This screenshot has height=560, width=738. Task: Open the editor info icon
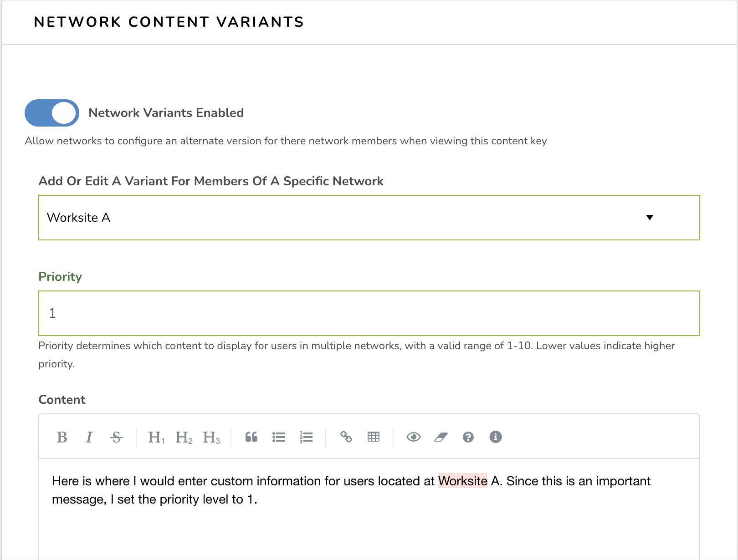pyautogui.click(x=496, y=437)
